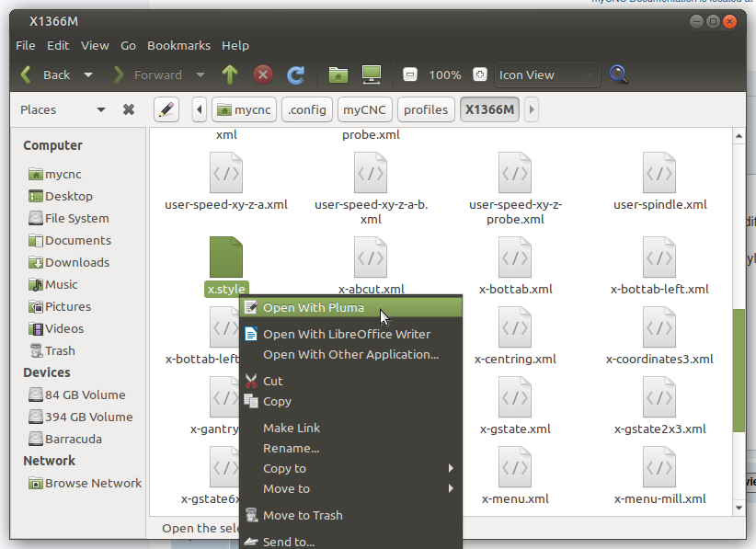Expand the Places sidebar selector dropdown

point(100,110)
